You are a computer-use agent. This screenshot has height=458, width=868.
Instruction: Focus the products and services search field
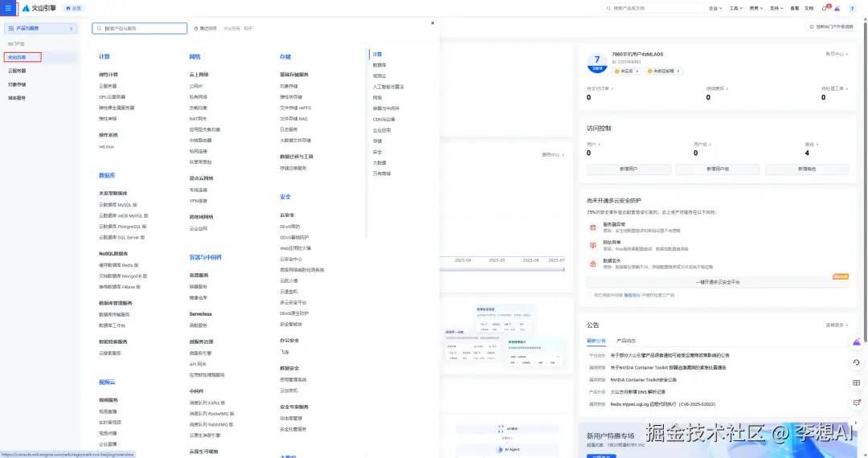pyautogui.click(x=140, y=28)
